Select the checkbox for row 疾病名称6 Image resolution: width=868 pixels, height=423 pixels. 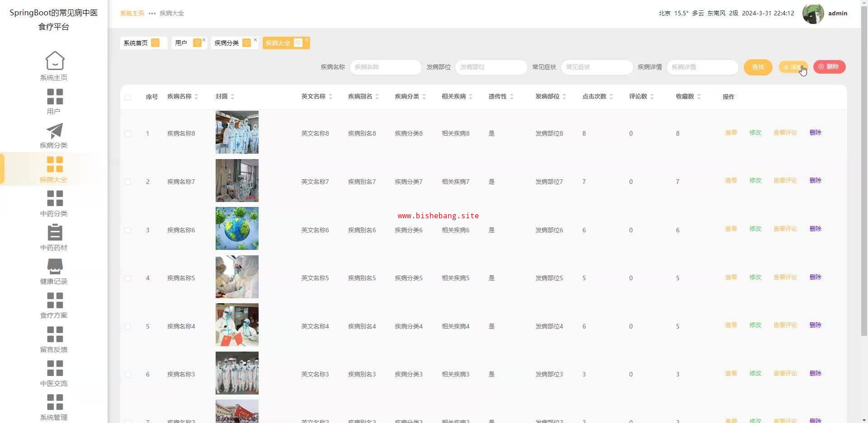[128, 230]
